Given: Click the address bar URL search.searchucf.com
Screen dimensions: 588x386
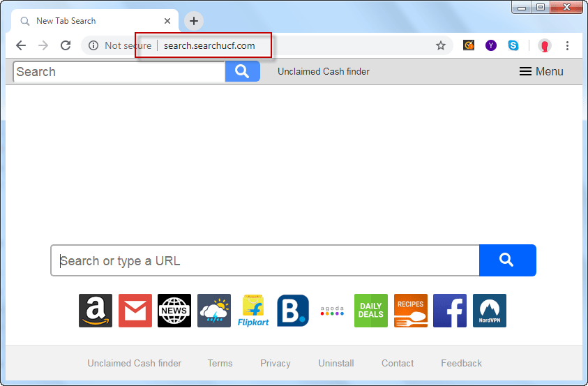Looking at the screenshot, I should tap(209, 45).
